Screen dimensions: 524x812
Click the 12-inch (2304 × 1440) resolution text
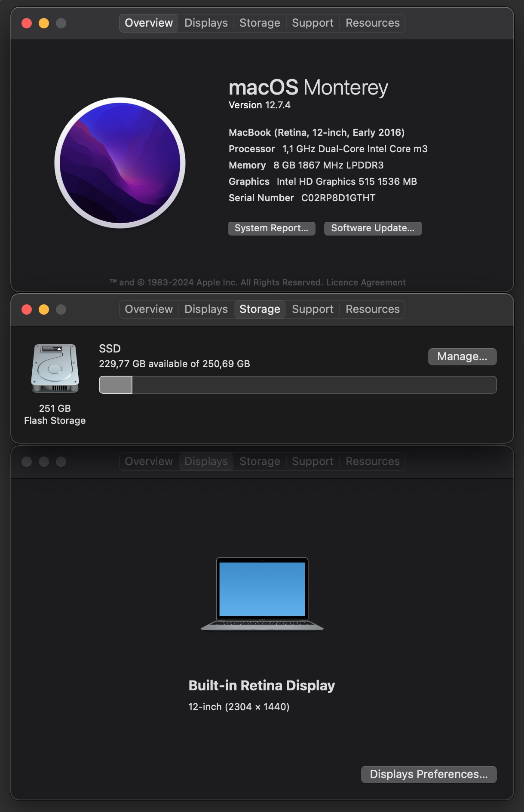(x=239, y=707)
